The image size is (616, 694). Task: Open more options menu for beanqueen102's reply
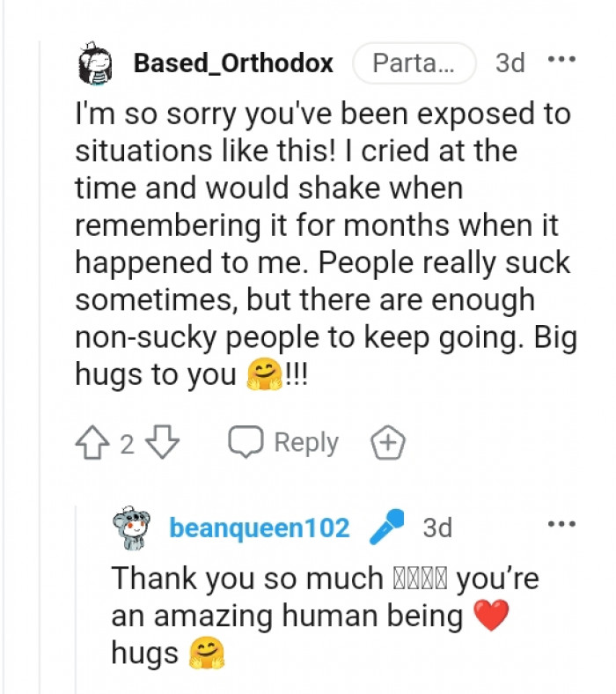point(561,525)
